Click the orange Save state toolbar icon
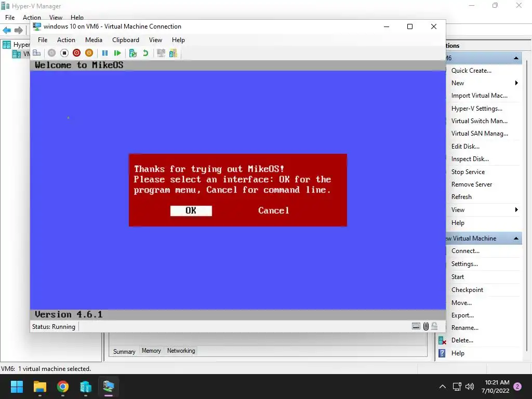532x399 pixels. tap(89, 53)
